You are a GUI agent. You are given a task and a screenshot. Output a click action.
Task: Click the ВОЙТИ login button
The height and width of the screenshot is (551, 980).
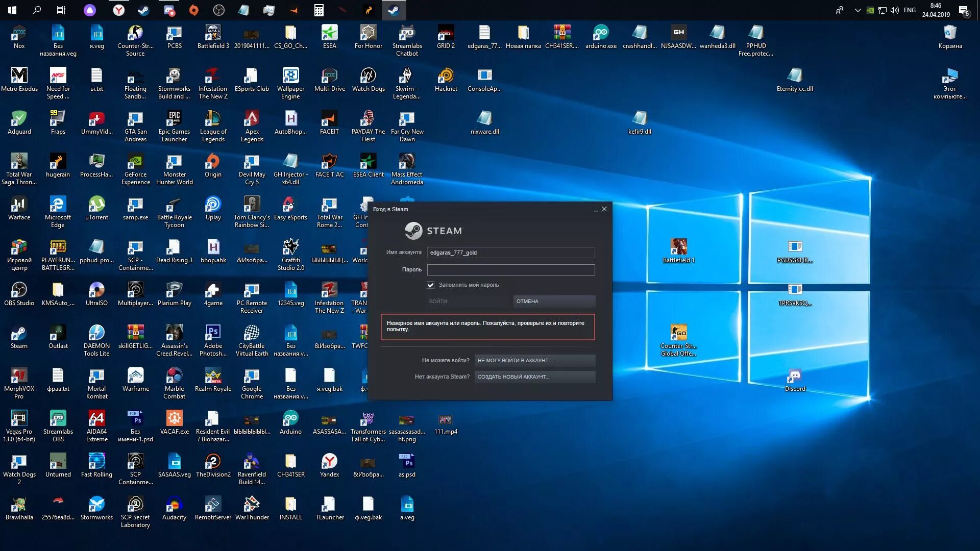click(468, 302)
